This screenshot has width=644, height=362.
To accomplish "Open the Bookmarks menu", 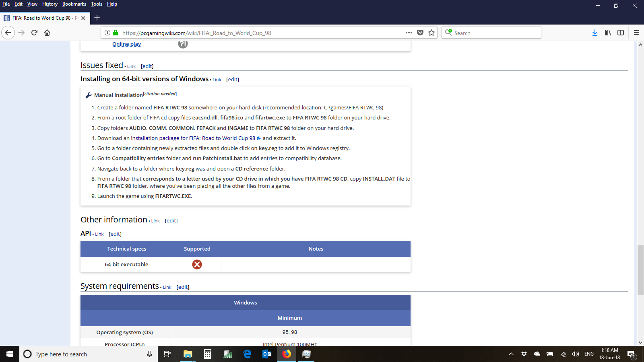I will coord(74,4).
